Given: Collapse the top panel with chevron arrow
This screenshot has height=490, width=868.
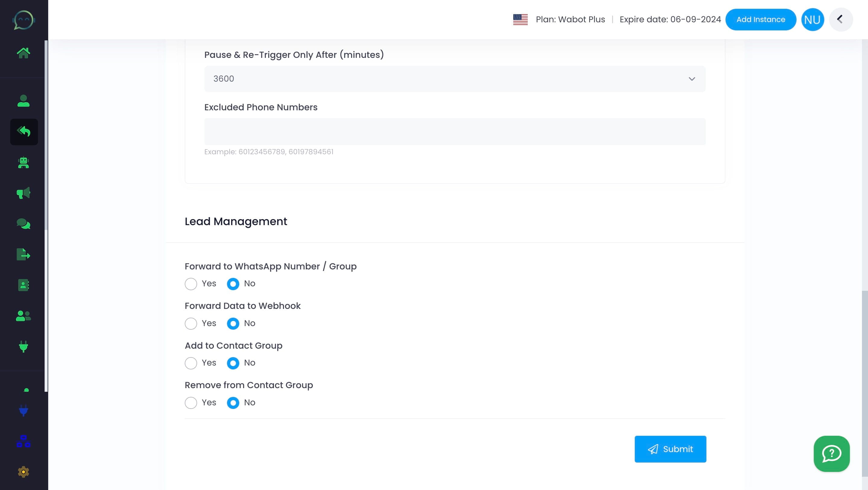Looking at the screenshot, I should [841, 19].
